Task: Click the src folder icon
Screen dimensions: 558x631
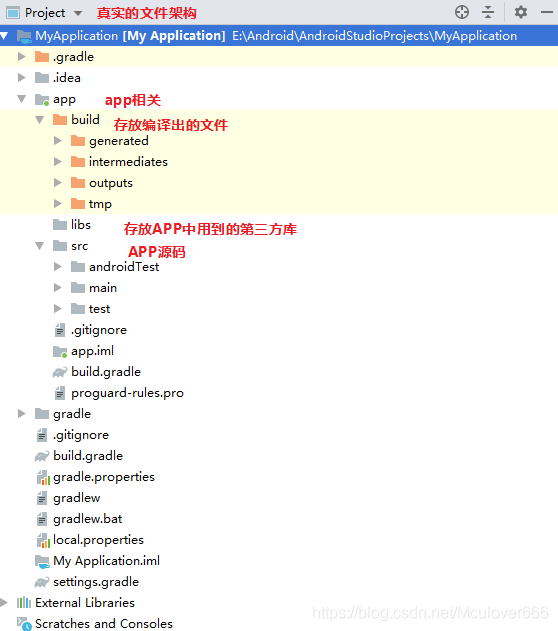Action: pos(60,246)
